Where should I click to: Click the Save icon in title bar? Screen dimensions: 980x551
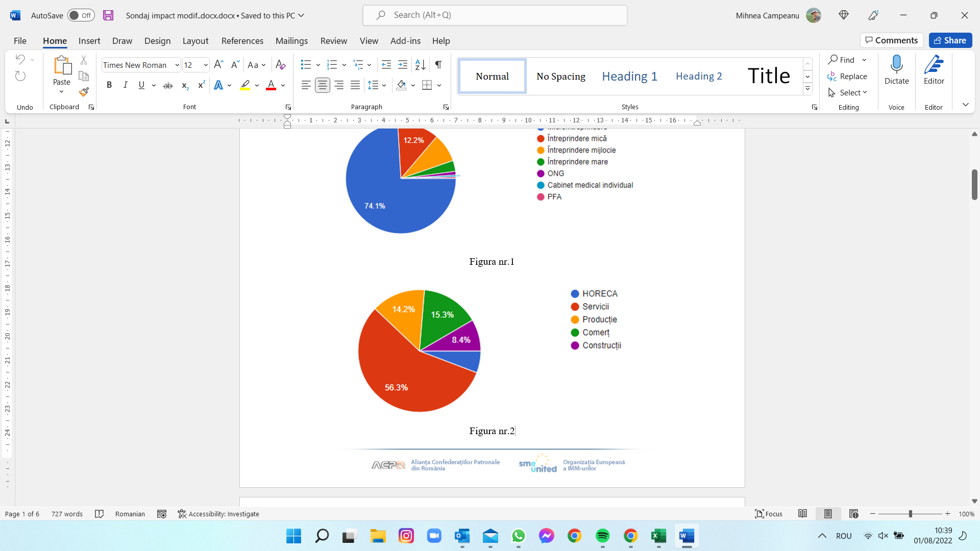[108, 15]
